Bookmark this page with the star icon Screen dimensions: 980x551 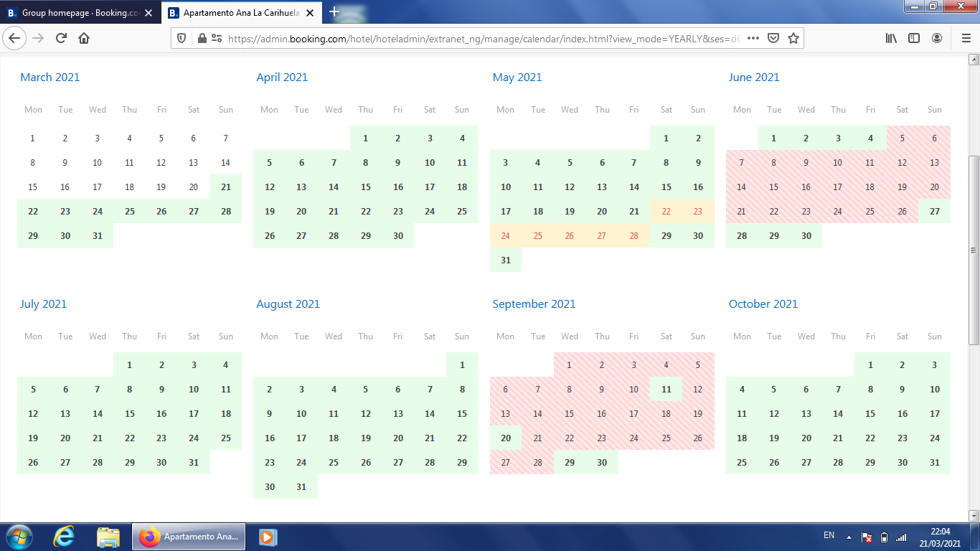point(793,38)
